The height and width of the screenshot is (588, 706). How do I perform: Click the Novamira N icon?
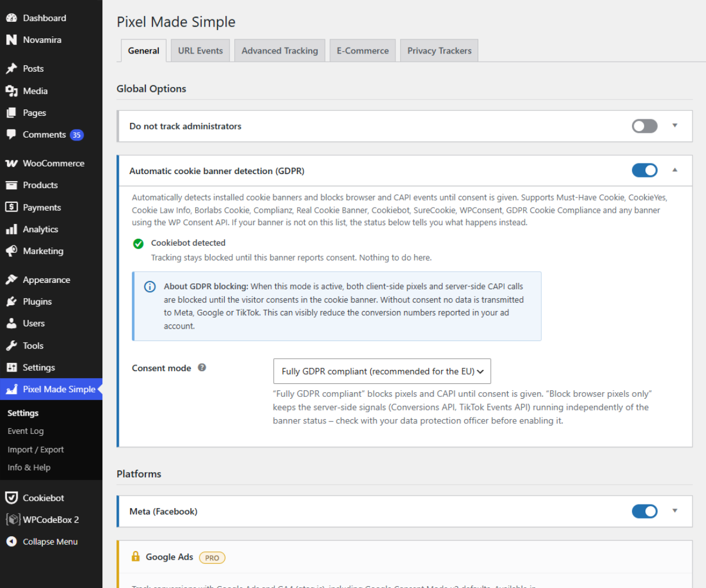[11, 40]
